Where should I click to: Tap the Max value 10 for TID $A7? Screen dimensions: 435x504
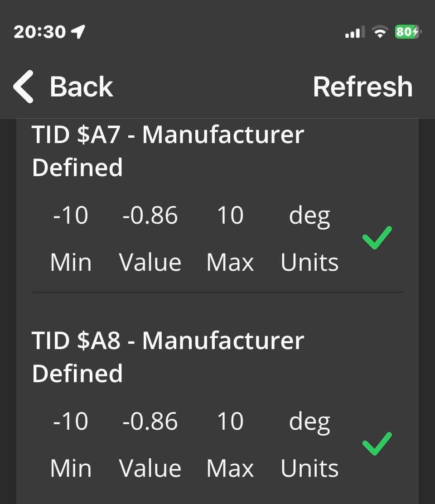pyautogui.click(x=230, y=215)
